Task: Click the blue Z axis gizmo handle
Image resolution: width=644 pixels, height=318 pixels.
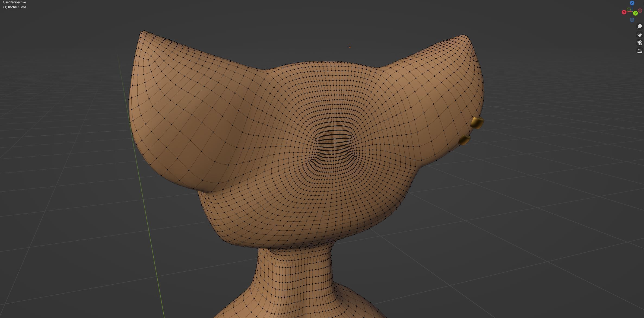Action: (x=632, y=3)
